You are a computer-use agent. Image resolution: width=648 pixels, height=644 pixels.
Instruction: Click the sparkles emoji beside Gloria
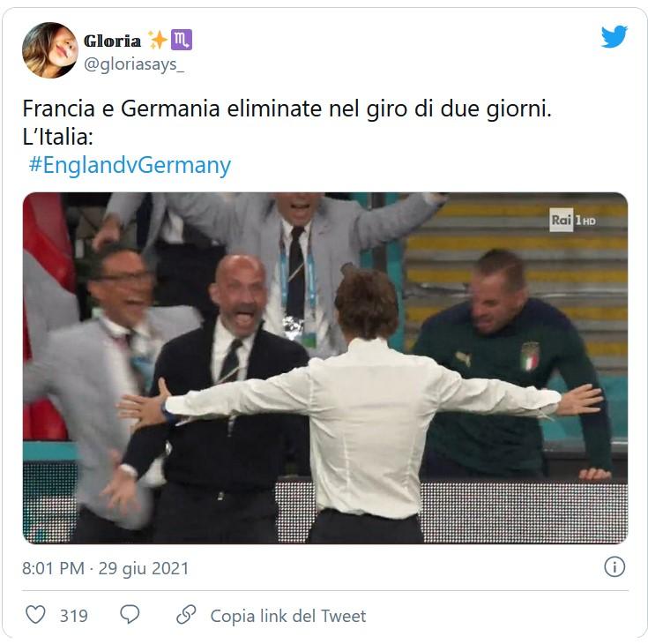point(158,40)
